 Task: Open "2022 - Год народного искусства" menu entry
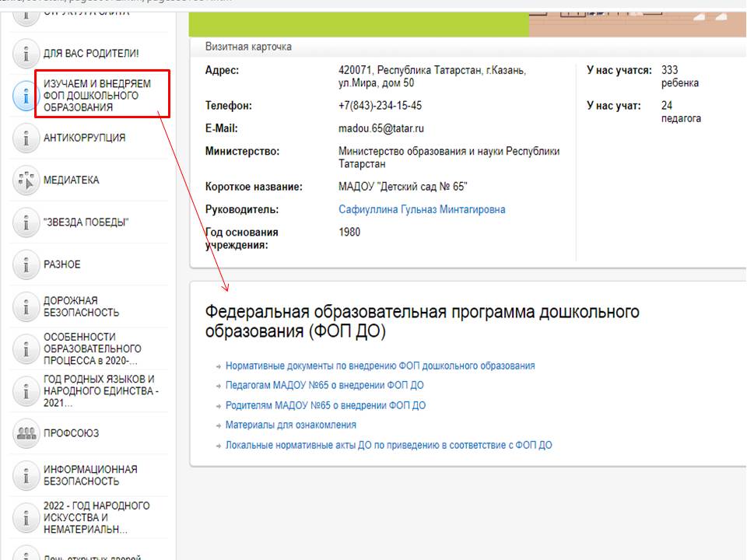coord(96,518)
